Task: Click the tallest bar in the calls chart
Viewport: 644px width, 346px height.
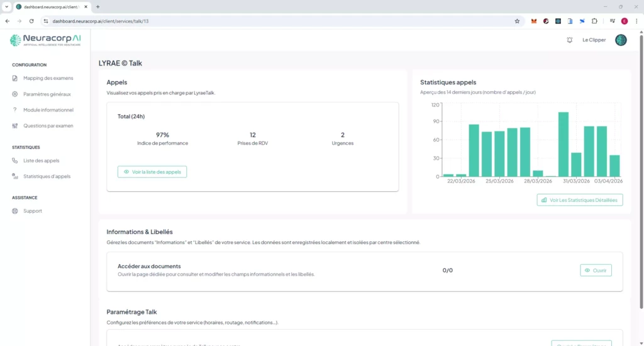Action: (x=563, y=144)
